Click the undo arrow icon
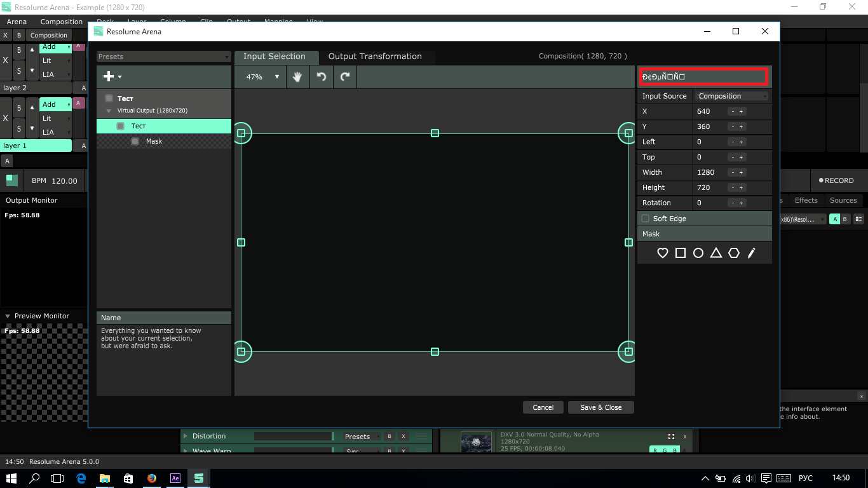Screen dimensions: 868x488 click(322, 77)
